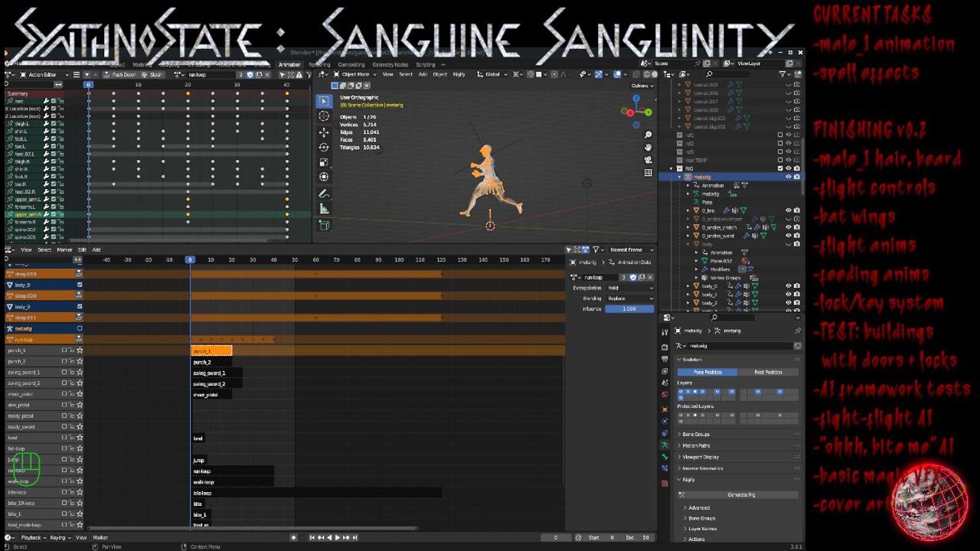Open the Object Data armature properties tab
Image resolution: width=980 pixels, height=551 pixels.
[x=665, y=445]
